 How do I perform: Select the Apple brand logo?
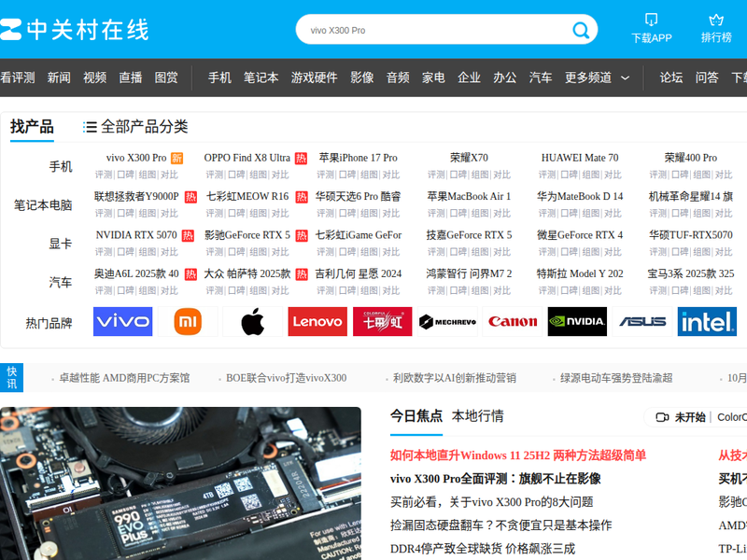click(x=252, y=322)
